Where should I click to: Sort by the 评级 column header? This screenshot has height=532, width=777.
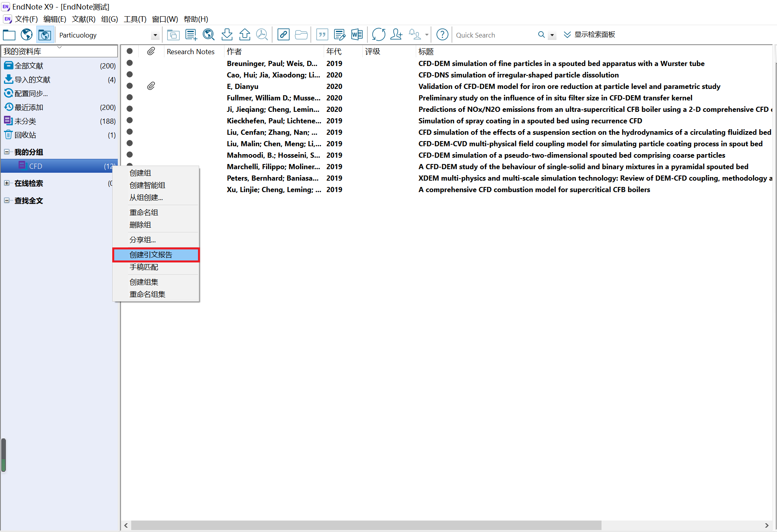point(389,51)
